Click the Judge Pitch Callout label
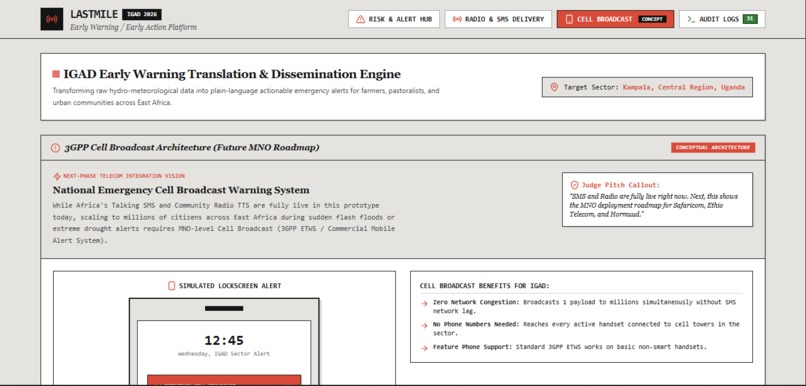The image size is (806, 386). (620, 185)
